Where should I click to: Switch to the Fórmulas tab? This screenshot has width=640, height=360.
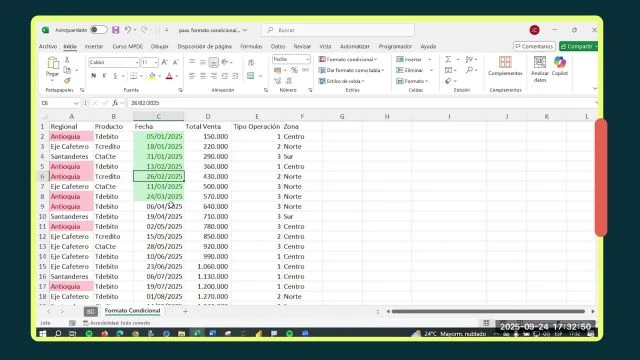[251, 47]
